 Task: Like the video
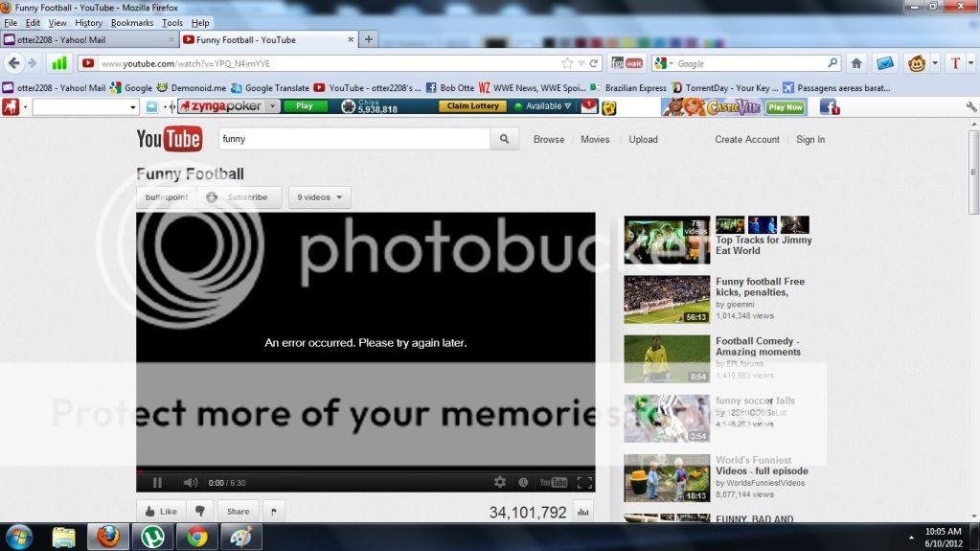[160, 512]
